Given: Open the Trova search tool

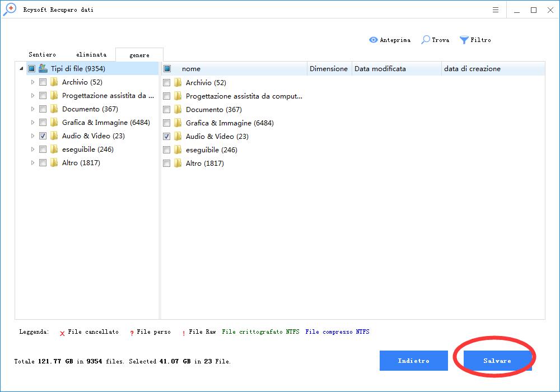Looking at the screenshot, I should point(426,40).
